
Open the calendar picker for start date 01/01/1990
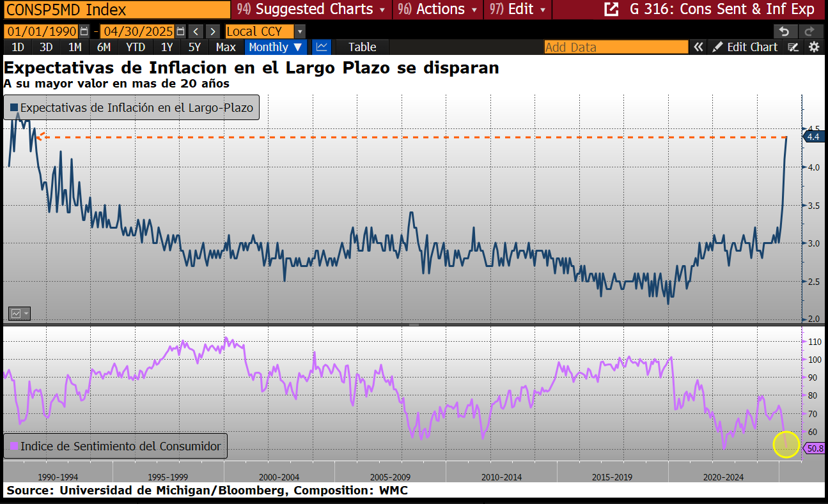point(84,31)
